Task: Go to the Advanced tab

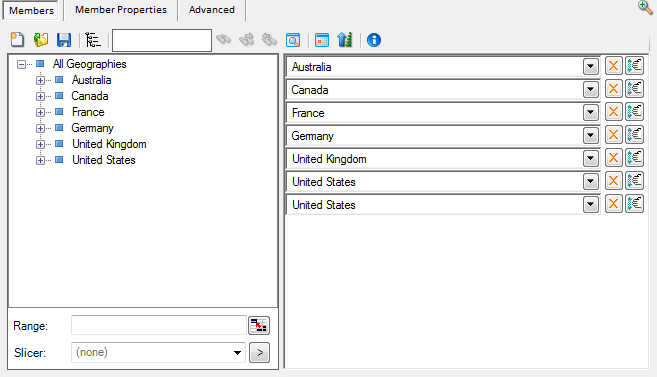Action: (x=212, y=10)
